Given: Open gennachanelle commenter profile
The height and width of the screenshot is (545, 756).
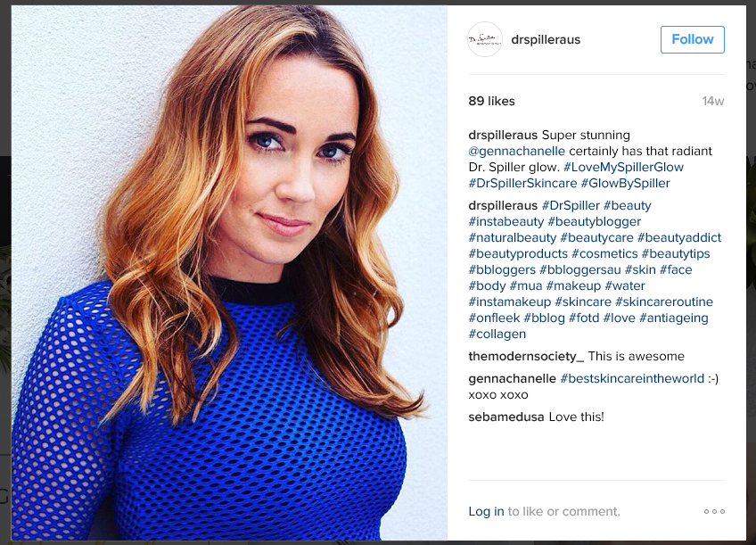Looking at the screenshot, I should 512,378.
